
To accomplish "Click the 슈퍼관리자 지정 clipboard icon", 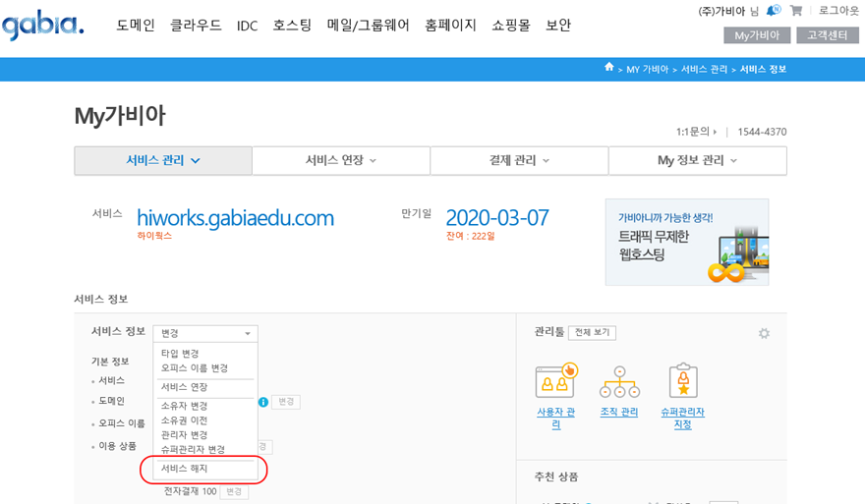I will (x=683, y=380).
